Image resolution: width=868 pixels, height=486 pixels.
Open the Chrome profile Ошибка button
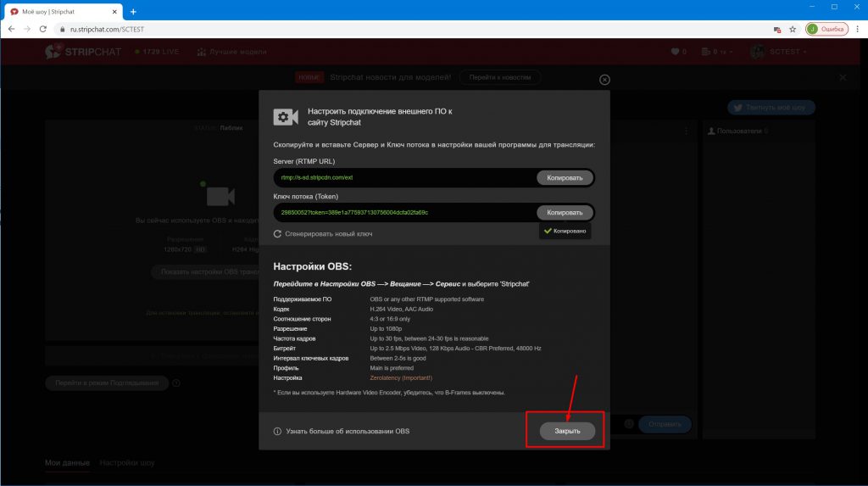click(826, 30)
